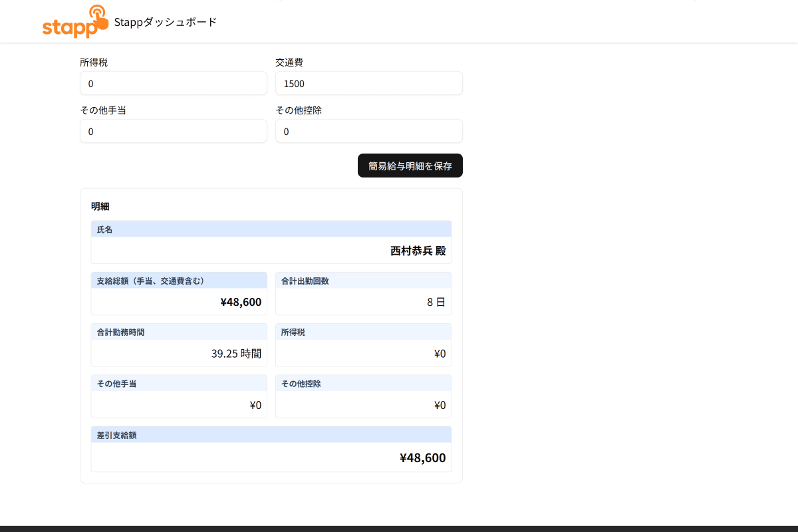The image size is (798, 532).
Task: Click the Stappダッシュボード header title
Action: click(166, 22)
